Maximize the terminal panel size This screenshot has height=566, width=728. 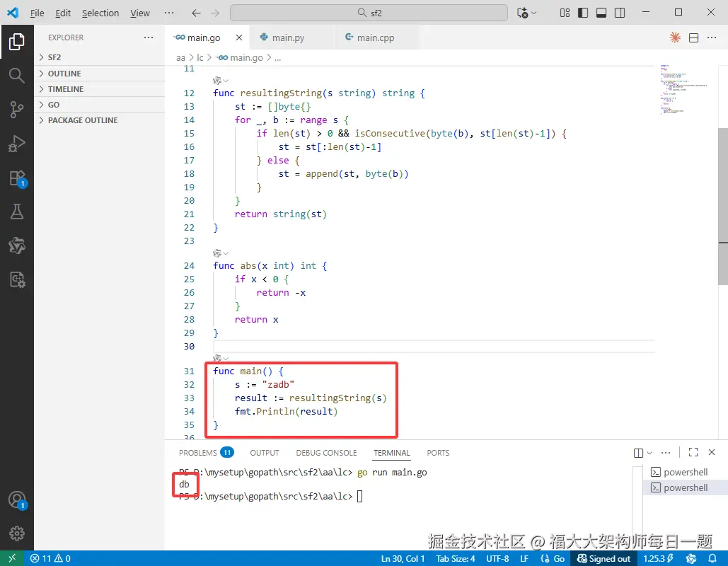pyautogui.click(x=693, y=452)
